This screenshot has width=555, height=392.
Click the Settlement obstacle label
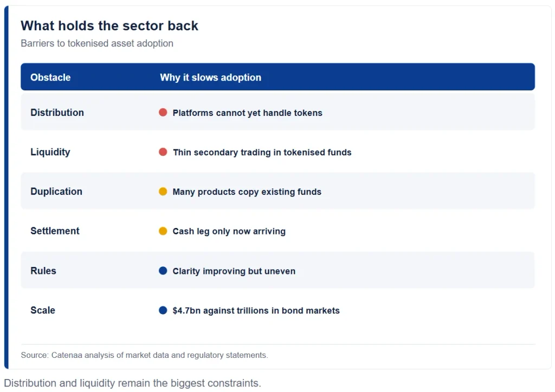[x=55, y=231]
